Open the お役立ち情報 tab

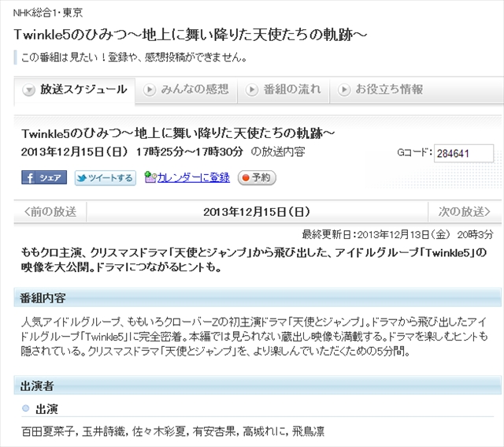point(380,90)
